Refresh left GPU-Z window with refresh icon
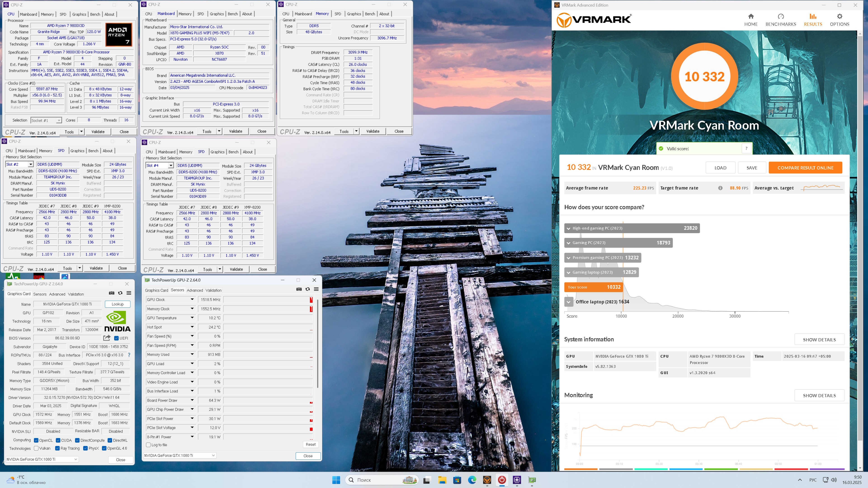 pos(120,293)
